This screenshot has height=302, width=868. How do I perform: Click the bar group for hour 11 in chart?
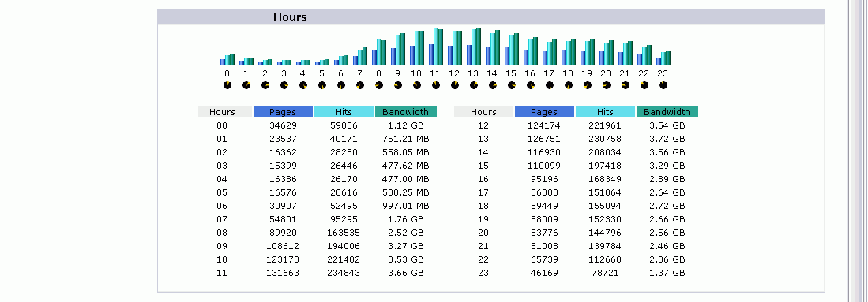click(x=436, y=47)
